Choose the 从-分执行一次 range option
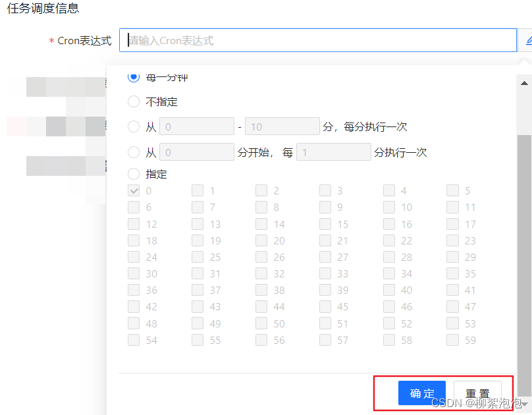The height and width of the screenshot is (415, 532). point(133,126)
